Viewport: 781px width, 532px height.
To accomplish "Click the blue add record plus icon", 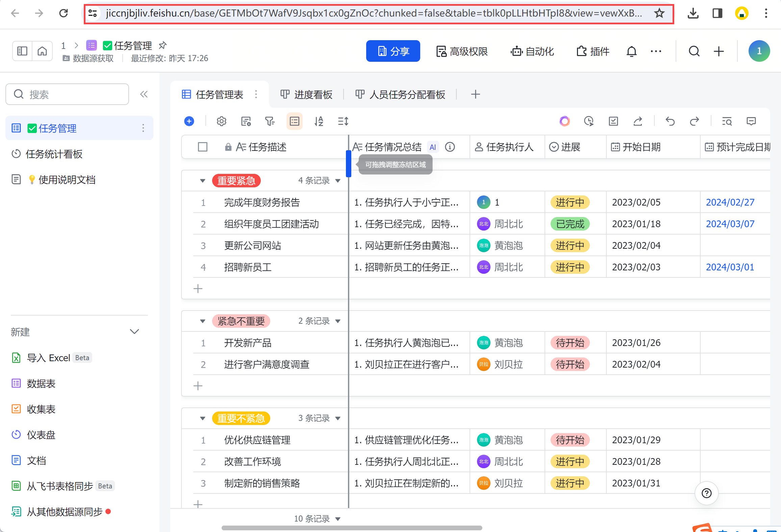I will pyautogui.click(x=189, y=121).
